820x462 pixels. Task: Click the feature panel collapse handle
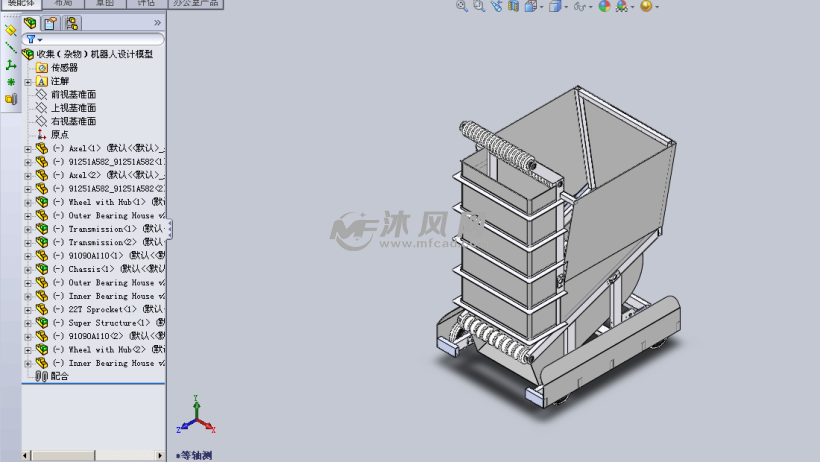pos(169,229)
